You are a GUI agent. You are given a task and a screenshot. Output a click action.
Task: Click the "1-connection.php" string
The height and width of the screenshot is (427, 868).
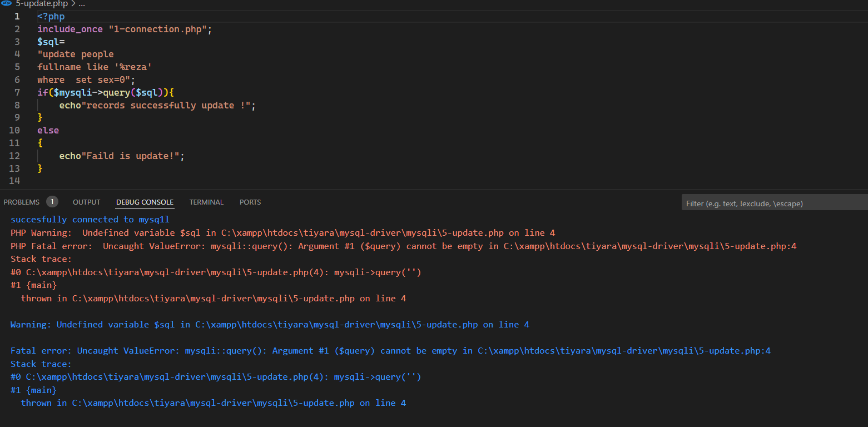click(x=158, y=29)
